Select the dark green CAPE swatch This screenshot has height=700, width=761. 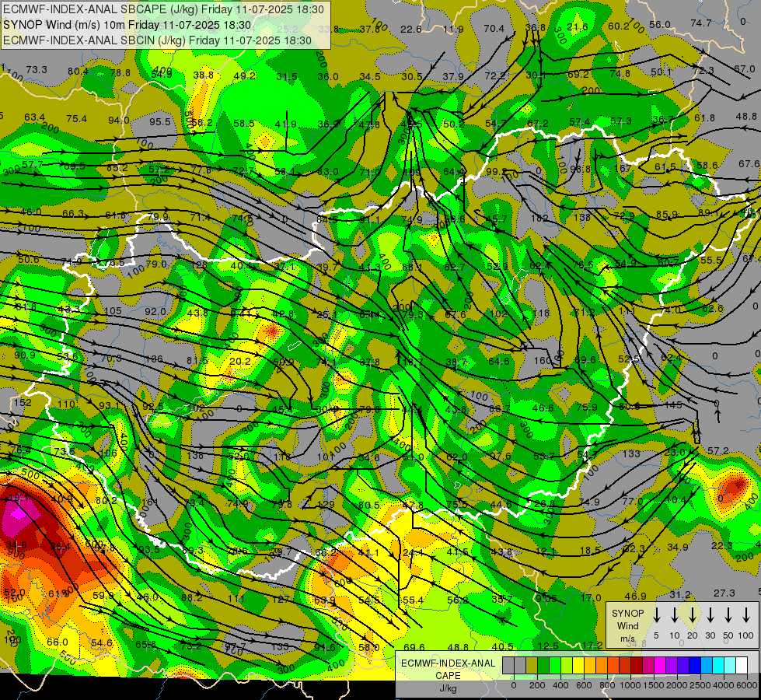(543, 665)
